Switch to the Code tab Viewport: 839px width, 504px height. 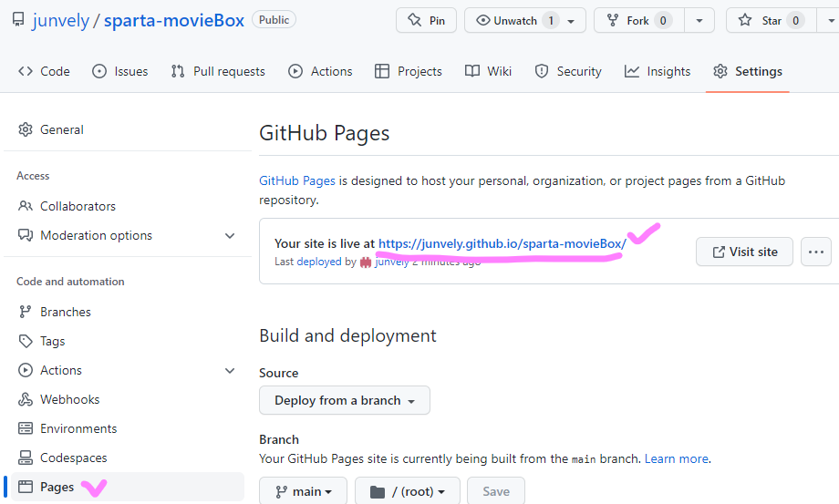(44, 71)
